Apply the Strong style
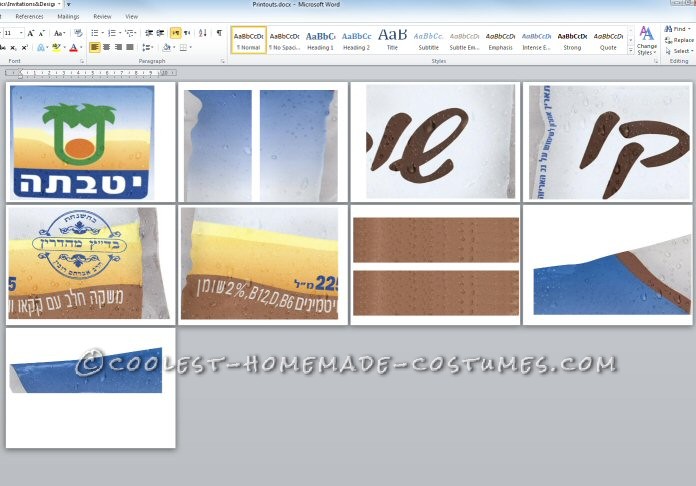 572,40
